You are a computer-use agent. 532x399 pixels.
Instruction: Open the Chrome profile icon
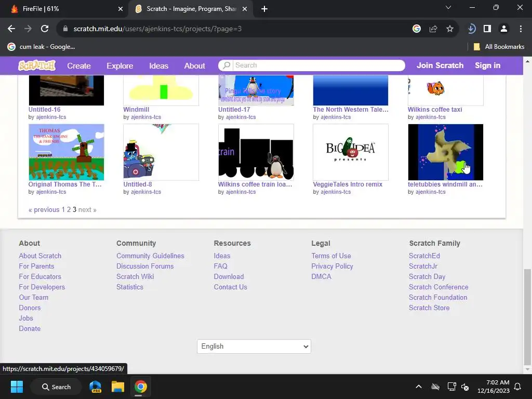click(504, 29)
